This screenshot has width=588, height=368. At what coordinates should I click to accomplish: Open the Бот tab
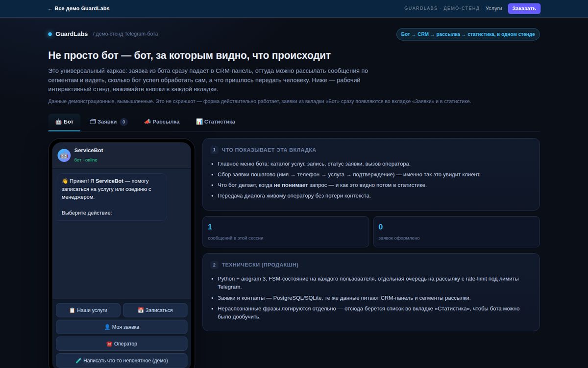point(64,122)
